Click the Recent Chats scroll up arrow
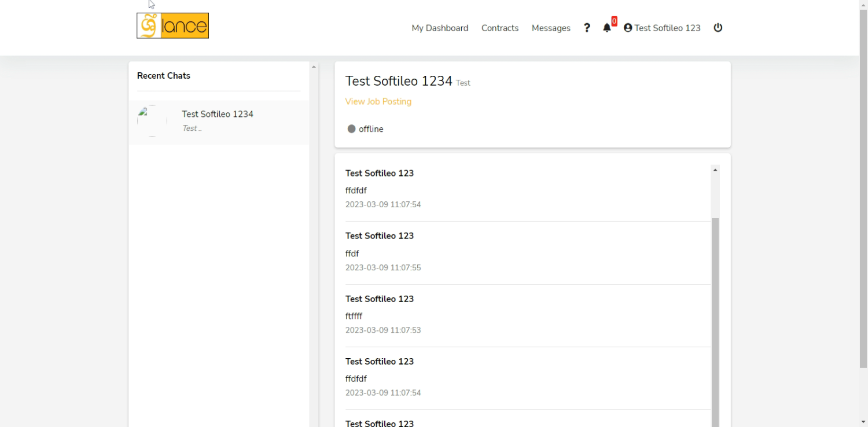 [x=314, y=67]
